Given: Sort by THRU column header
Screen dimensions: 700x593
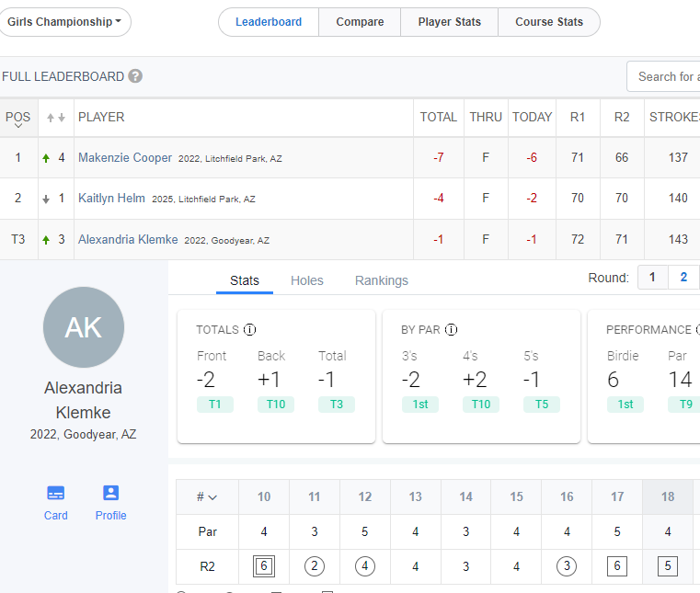Looking at the screenshot, I should click(x=486, y=117).
